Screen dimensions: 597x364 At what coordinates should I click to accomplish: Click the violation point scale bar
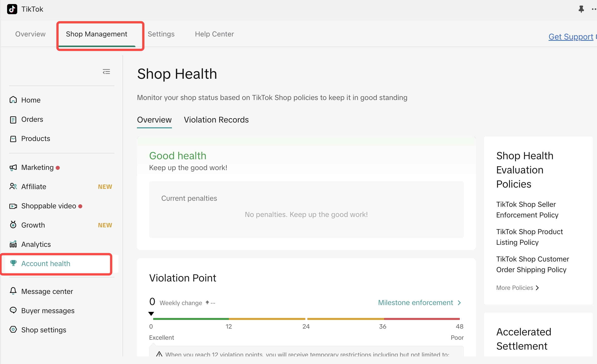pyautogui.click(x=306, y=319)
